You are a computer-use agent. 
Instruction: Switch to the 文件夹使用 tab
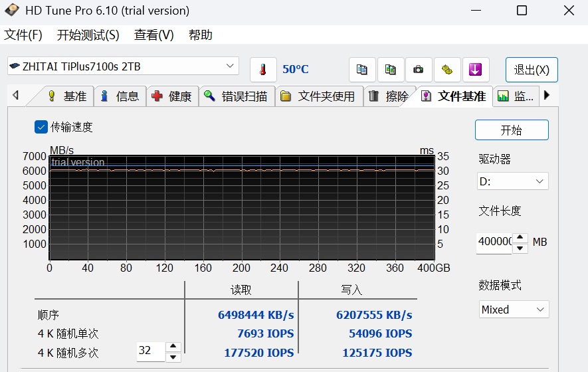[319, 96]
